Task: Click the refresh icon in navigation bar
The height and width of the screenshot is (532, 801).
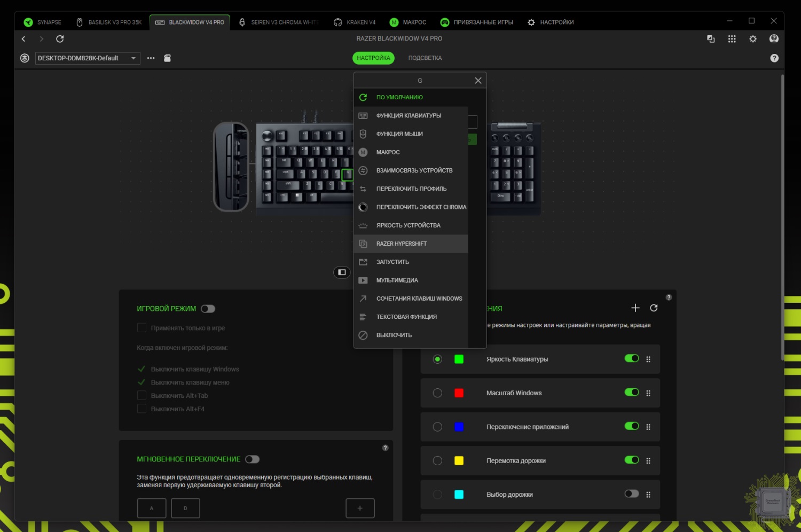Action: [60, 39]
